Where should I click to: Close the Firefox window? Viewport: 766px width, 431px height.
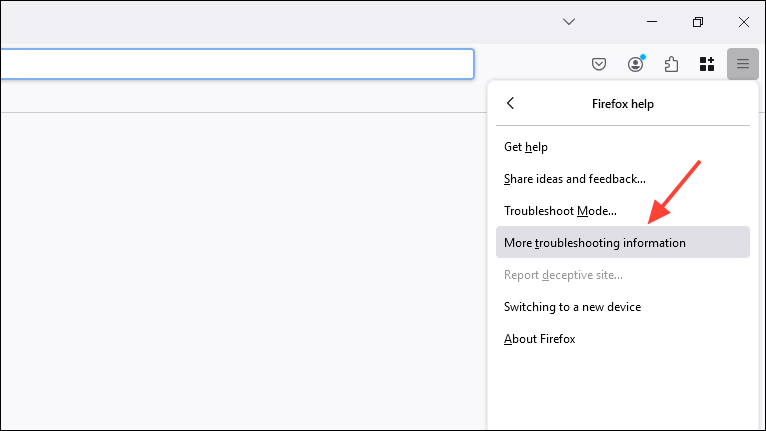[x=744, y=22]
